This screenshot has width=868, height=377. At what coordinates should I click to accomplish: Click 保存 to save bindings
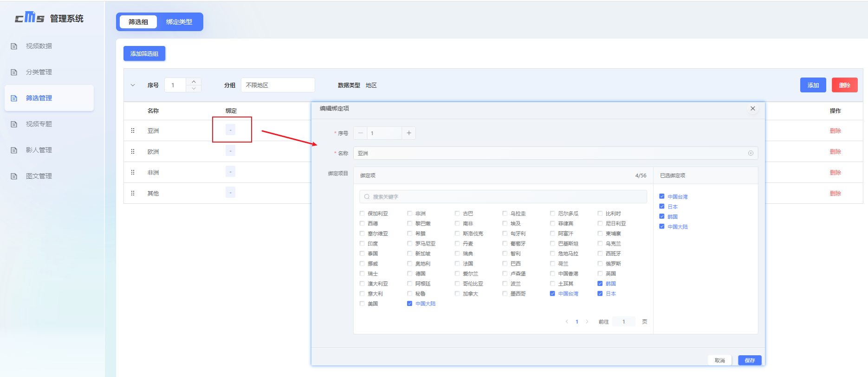750,360
